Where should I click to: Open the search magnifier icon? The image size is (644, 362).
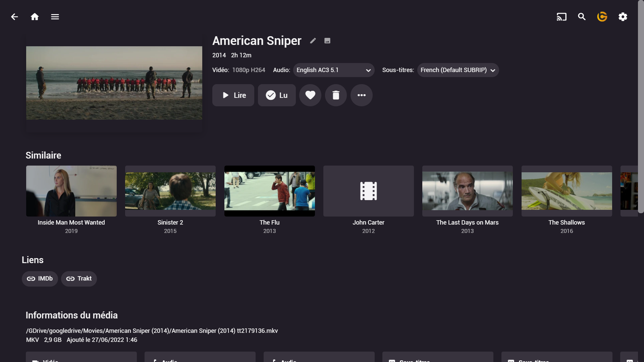[582, 17]
